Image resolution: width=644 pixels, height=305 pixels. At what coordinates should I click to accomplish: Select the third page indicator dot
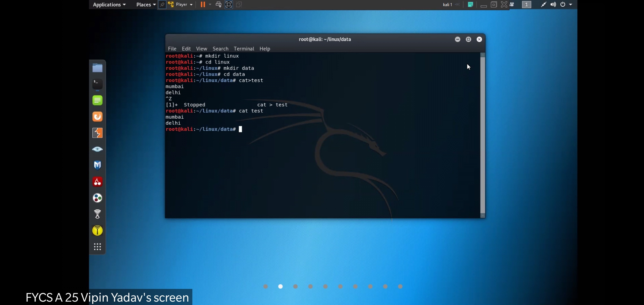click(x=295, y=286)
